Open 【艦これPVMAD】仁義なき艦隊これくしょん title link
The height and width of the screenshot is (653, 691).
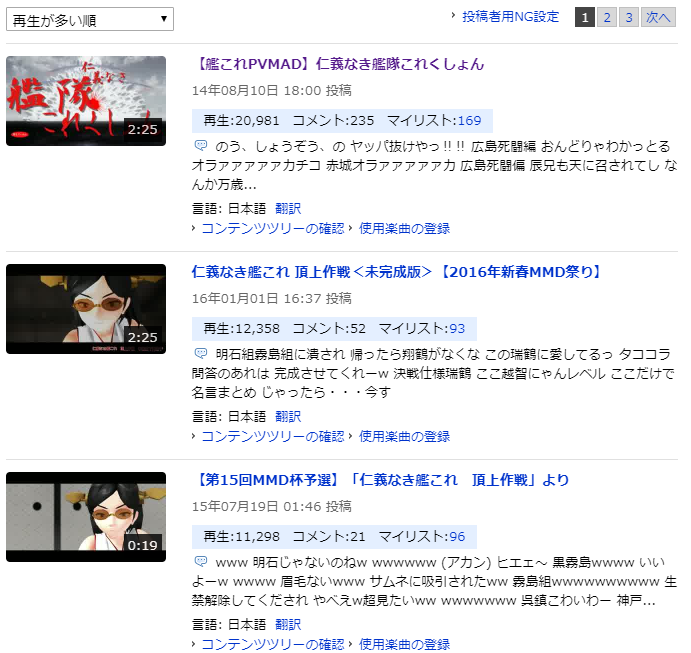(338, 64)
